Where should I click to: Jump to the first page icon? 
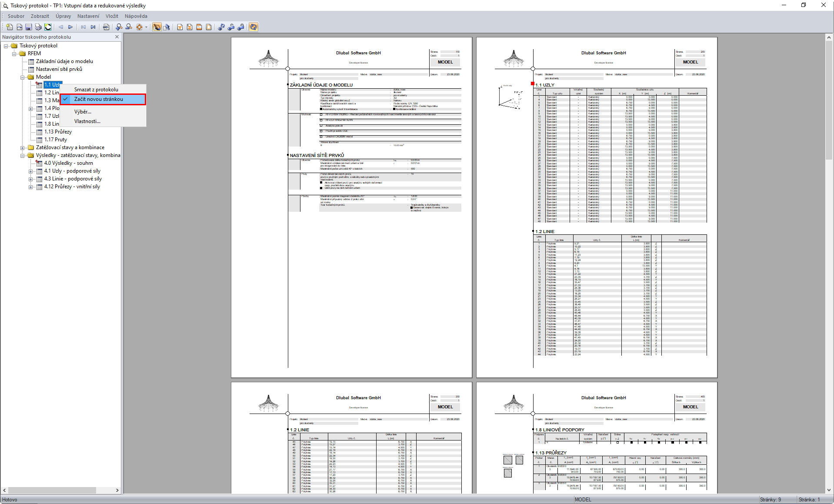pos(83,27)
